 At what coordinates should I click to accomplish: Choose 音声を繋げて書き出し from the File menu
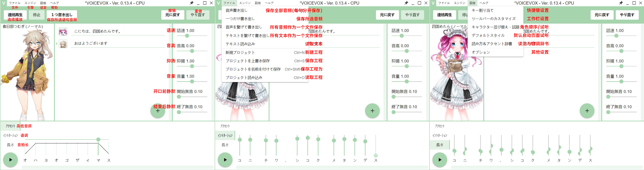point(244,27)
